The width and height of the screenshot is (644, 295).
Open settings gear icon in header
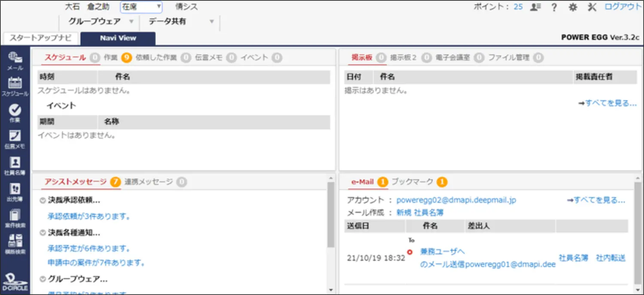[573, 7]
